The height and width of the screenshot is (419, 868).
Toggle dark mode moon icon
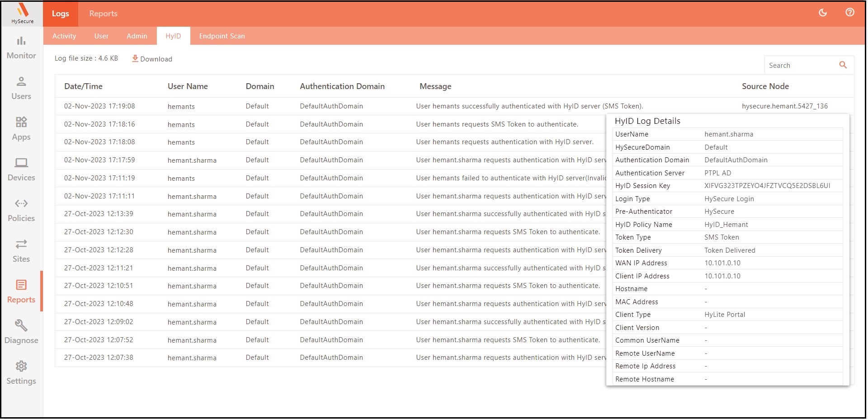823,13
